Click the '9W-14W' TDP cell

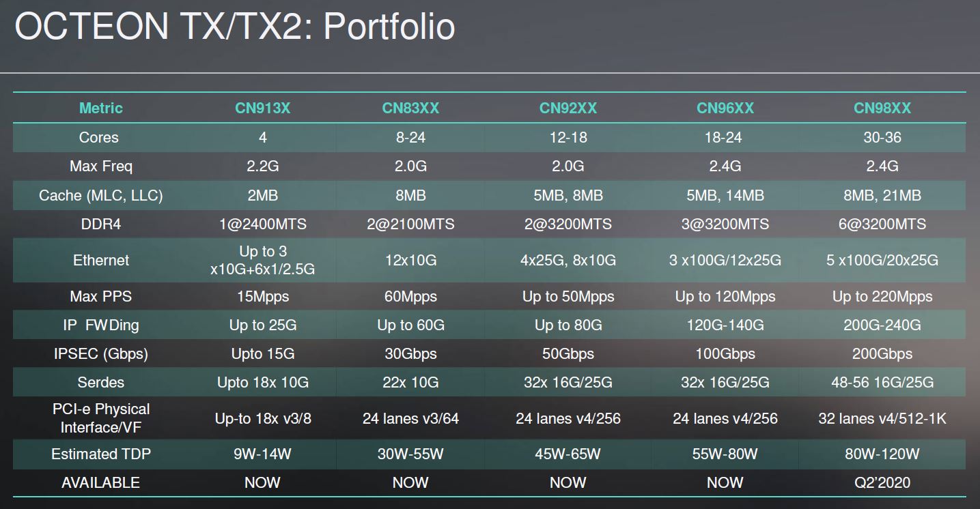pos(263,454)
